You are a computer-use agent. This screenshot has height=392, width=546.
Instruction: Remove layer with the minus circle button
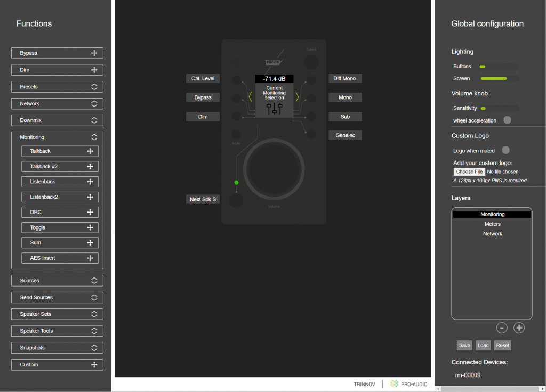(501, 328)
